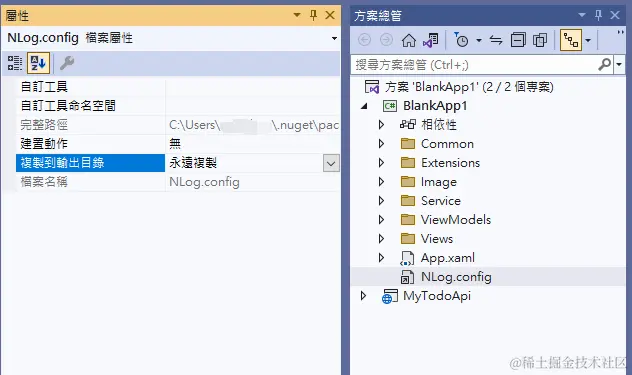Image resolution: width=632 pixels, height=375 pixels.
Task: Select the Image folder
Action: coord(439,182)
